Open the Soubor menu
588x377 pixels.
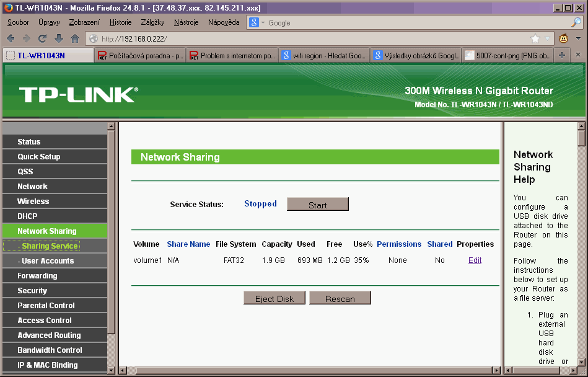[18, 22]
